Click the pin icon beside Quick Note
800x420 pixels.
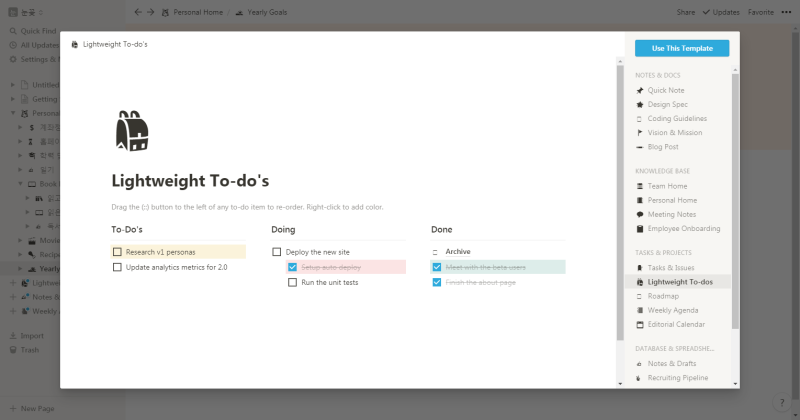[x=640, y=90]
